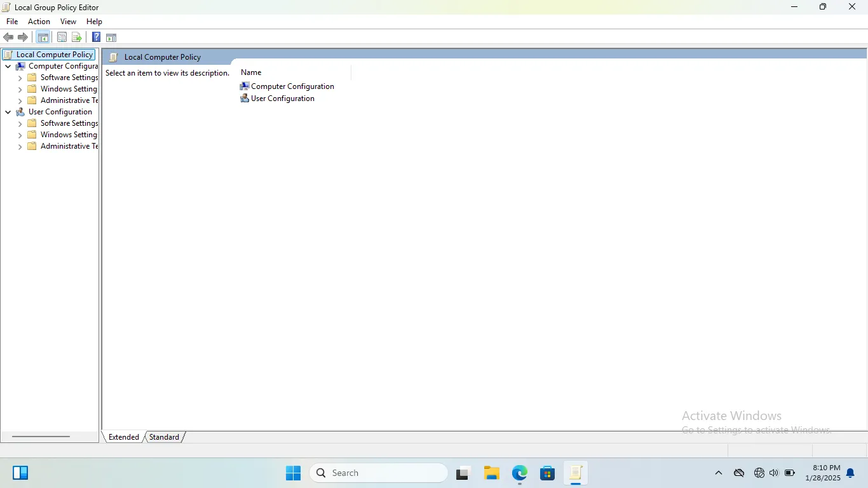Screen dimensions: 868x488
Task: Open the Help menu
Action: 94,22
